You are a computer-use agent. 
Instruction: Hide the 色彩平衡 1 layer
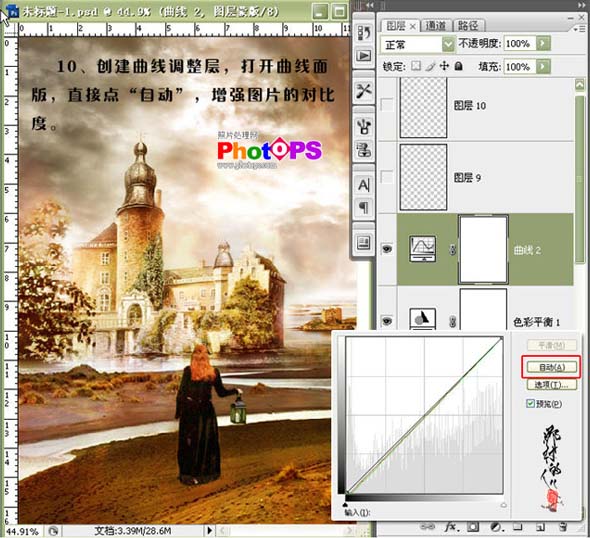[387, 321]
